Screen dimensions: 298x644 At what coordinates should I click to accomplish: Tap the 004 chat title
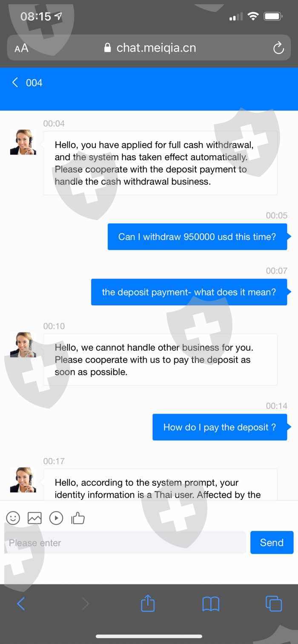[34, 82]
